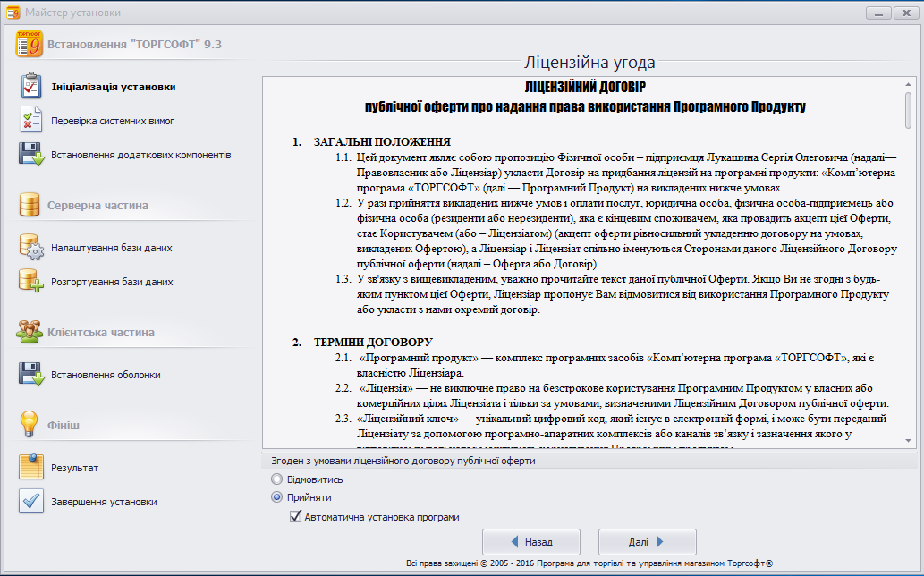This screenshot has width=924, height=576.
Task: Click the database gear icon for Налаштування бази даних
Action: tap(30, 248)
